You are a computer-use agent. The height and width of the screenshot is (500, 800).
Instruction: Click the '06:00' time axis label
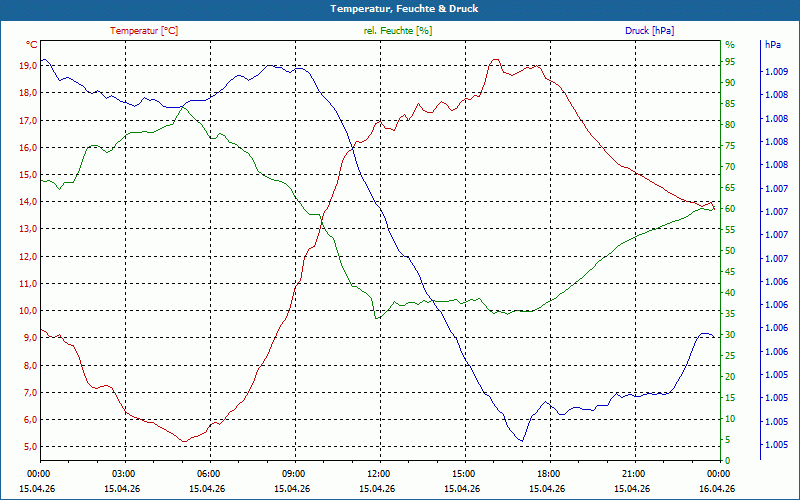click(208, 473)
